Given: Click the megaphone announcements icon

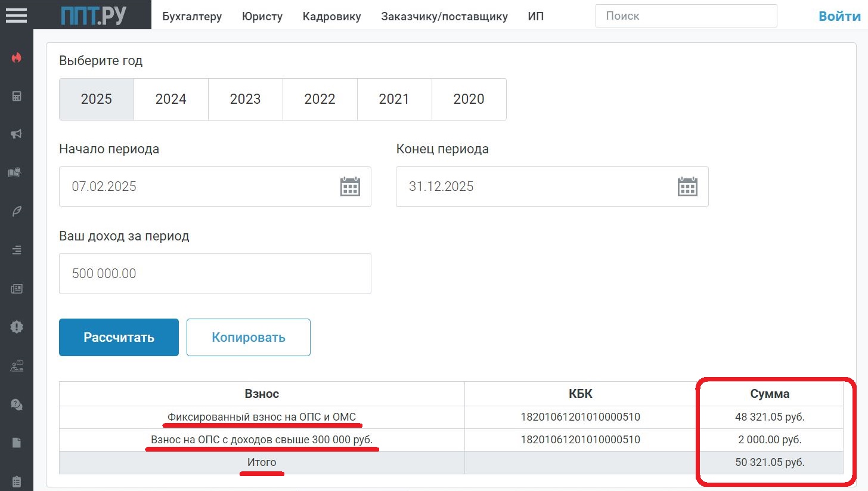Looking at the screenshot, I should [x=16, y=134].
